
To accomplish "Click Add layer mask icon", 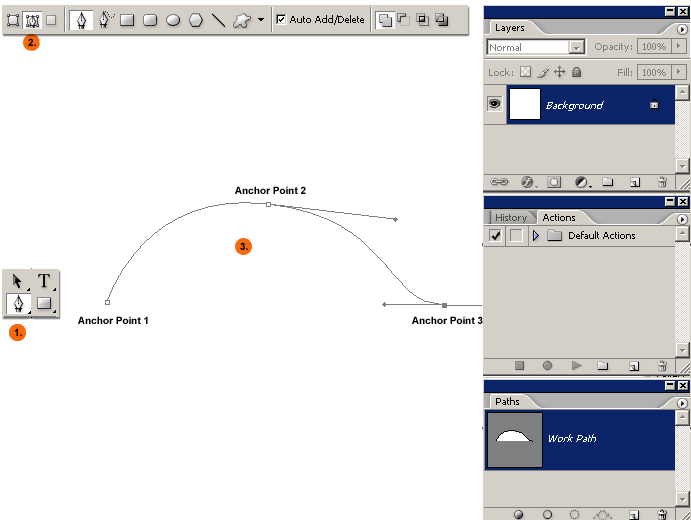I will [554, 182].
